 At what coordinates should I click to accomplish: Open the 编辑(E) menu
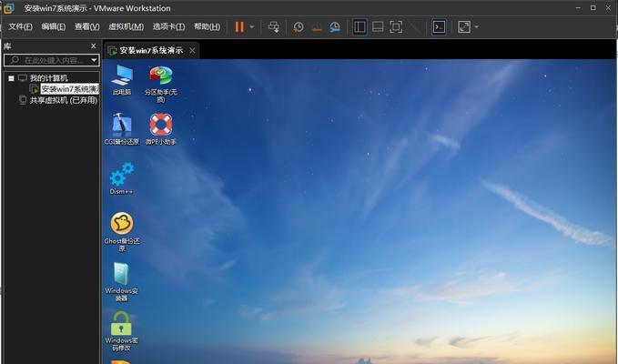pos(53,26)
